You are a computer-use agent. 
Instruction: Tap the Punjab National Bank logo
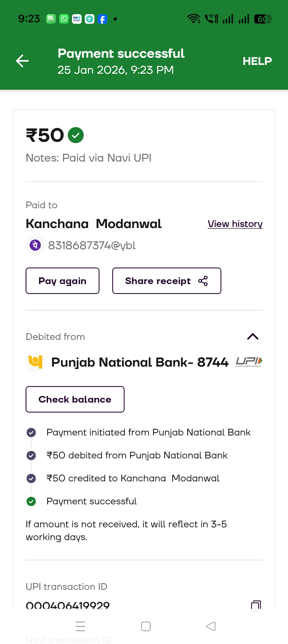point(35,362)
